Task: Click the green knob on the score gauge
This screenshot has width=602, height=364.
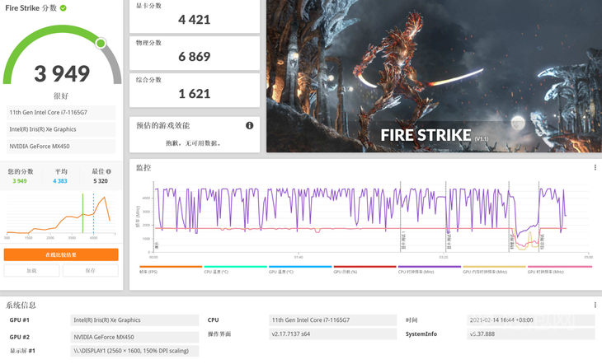Action: pos(101,43)
